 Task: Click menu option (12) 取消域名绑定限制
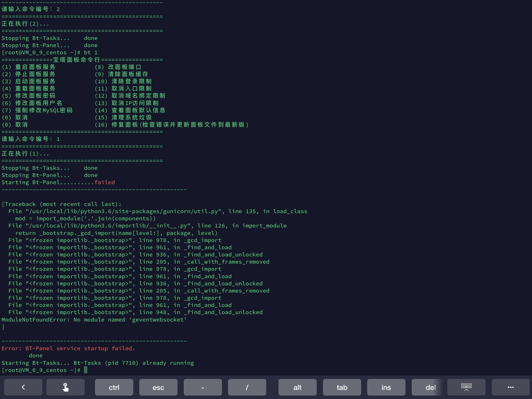(130, 96)
